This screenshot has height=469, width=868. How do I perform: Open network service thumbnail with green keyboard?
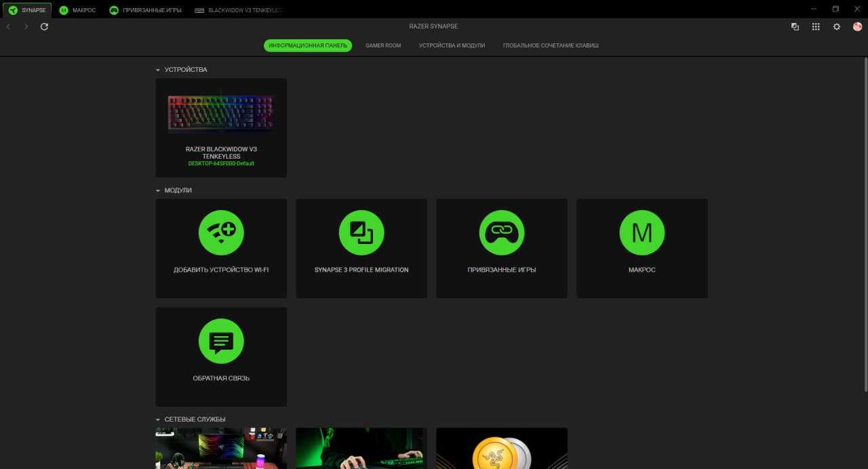pyautogui.click(x=361, y=448)
